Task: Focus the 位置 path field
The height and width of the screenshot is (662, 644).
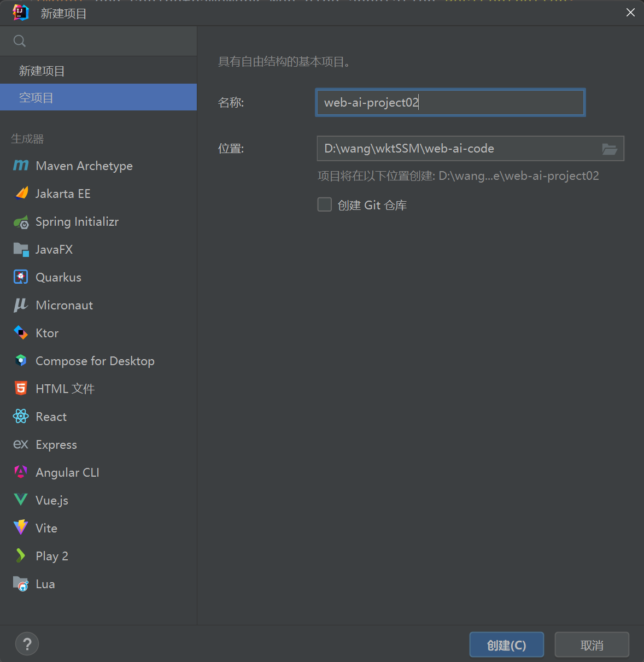Action: (x=456, y=149)
